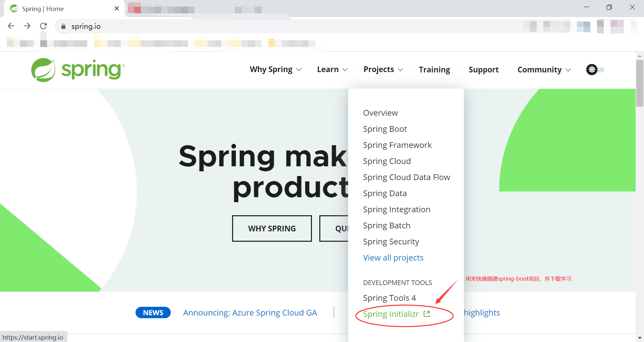644x342 pixels.
Task: Go back with the browser back arrow
Action: tap(11, 26)
